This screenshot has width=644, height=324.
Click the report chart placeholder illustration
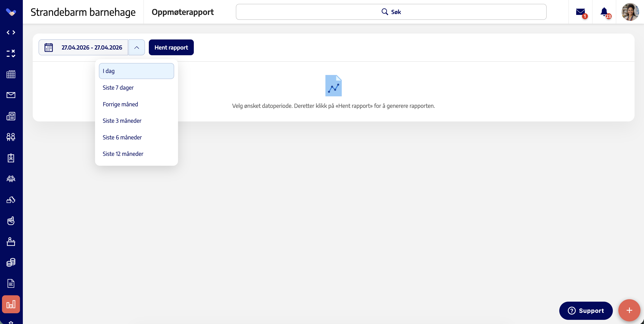pyautogui.click(x=333, y=86)
